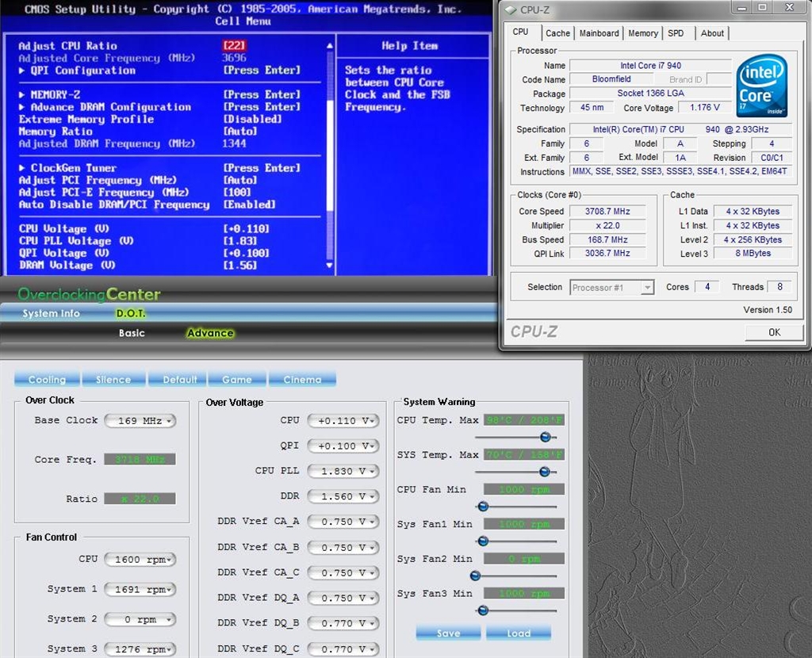This screenshot has width=812, height=658.
Task: Click the BIOS scrollbar up arrow
Action: [x=329, y=45]
